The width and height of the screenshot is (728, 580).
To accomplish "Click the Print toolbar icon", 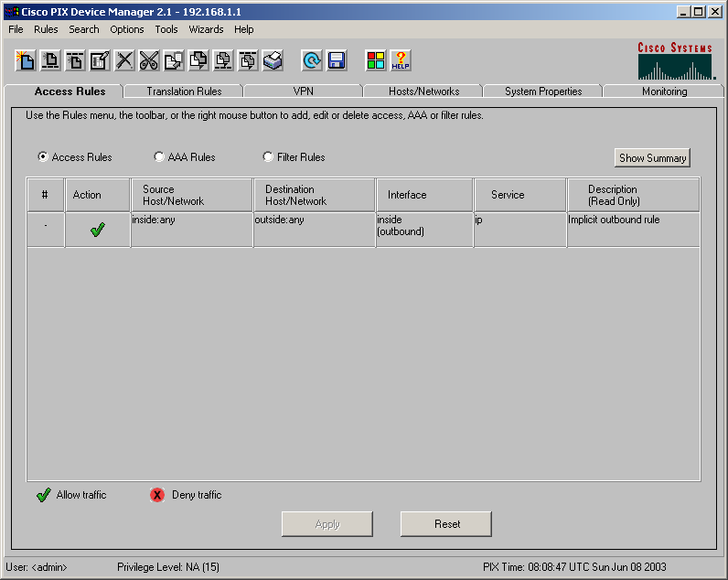I will 273,60.
